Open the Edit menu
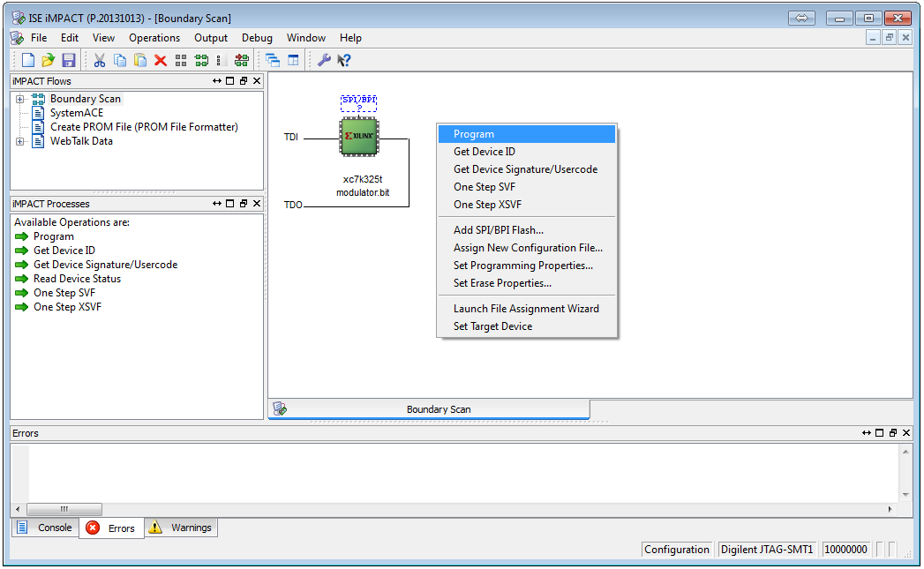Image resolution: width=924 pixels, height=569 pixels. tap(70, 38)
